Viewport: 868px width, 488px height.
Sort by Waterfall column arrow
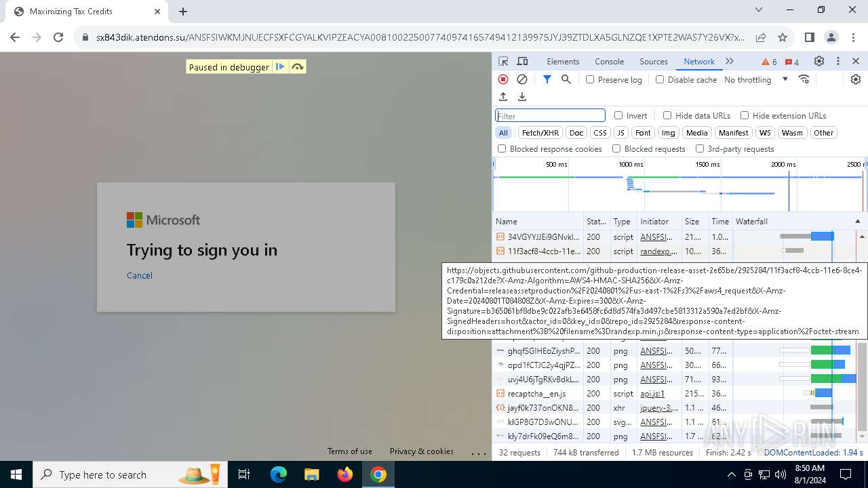[857, 221]
